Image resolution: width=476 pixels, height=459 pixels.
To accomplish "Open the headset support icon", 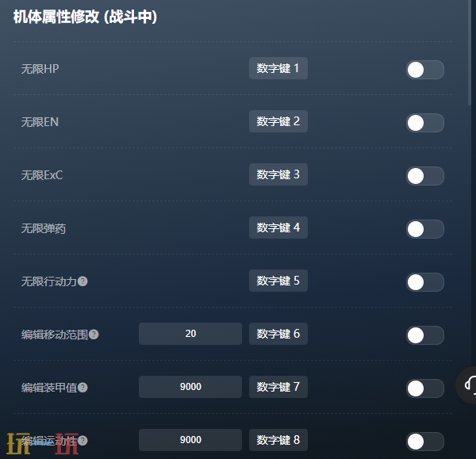I will pos(468,385).
